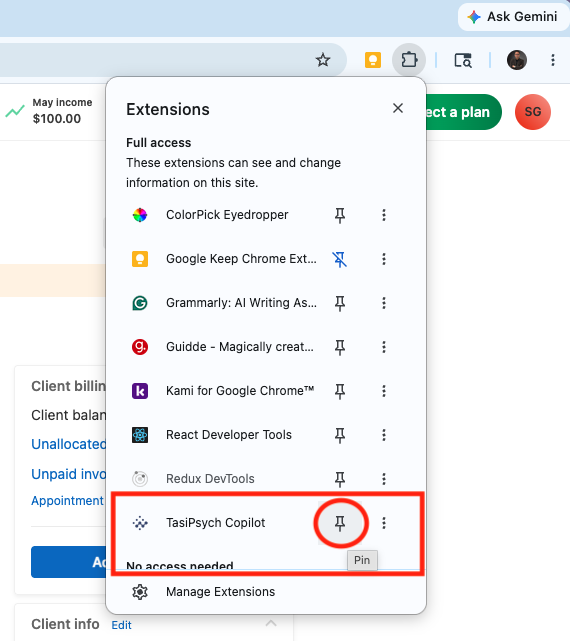Click Edit next to Client info

pyautogui.click(x=121, y=625)
